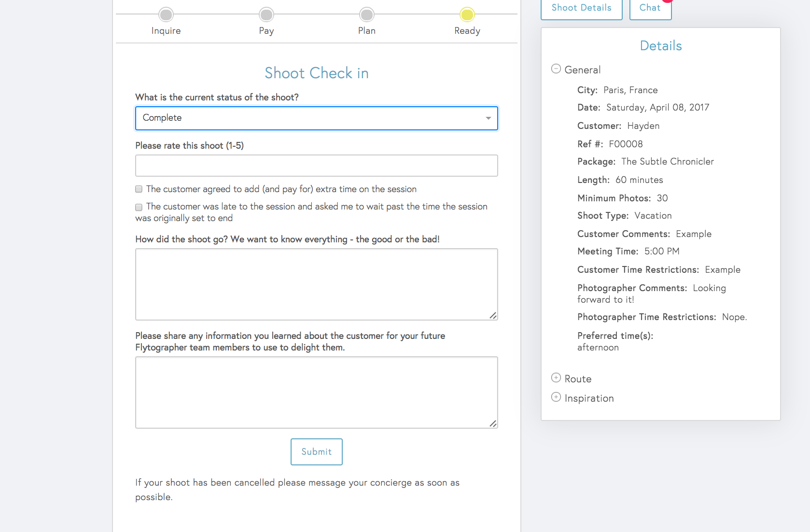Select the Ready step label
The image size is (810, 532).
[467, 31]
